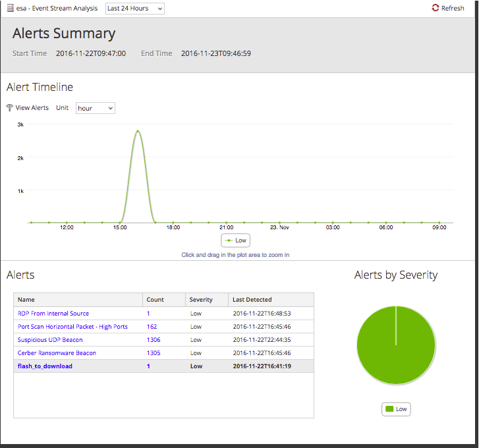This screenshot has height=448, width=479.
Task: Click the esa service icon
Action: coord(10,9)
